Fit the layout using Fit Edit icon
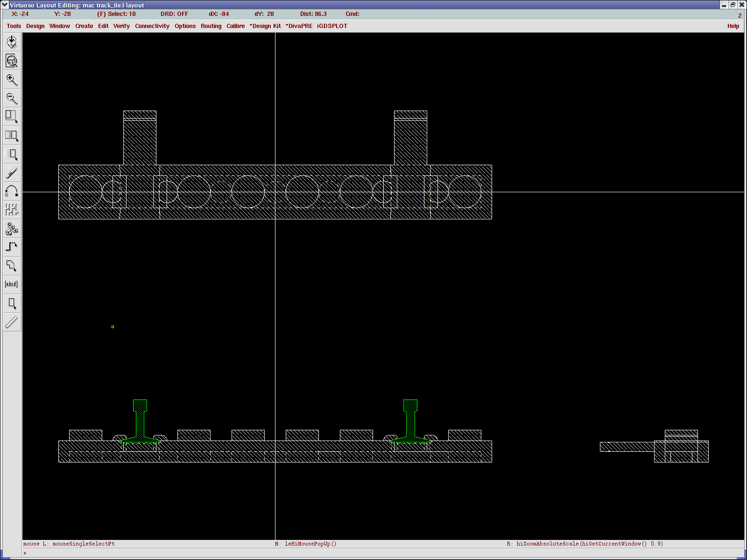The height and width of the screenshot is (560, 747). (12, 61)
